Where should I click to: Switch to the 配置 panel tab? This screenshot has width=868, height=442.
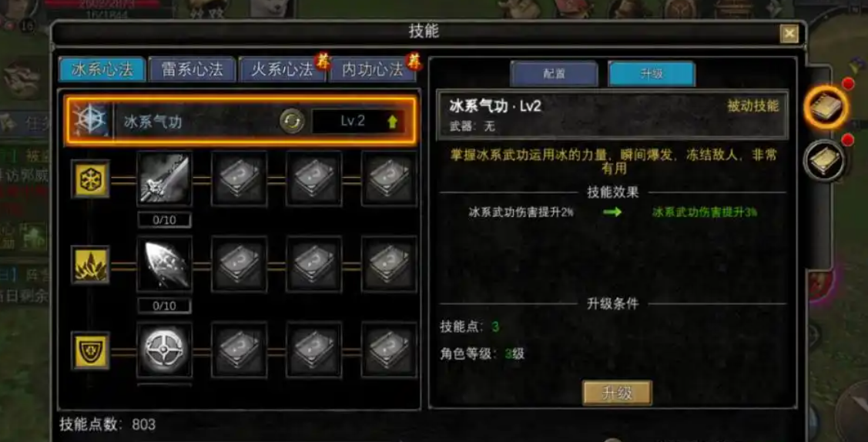click(x=554, y=74)
